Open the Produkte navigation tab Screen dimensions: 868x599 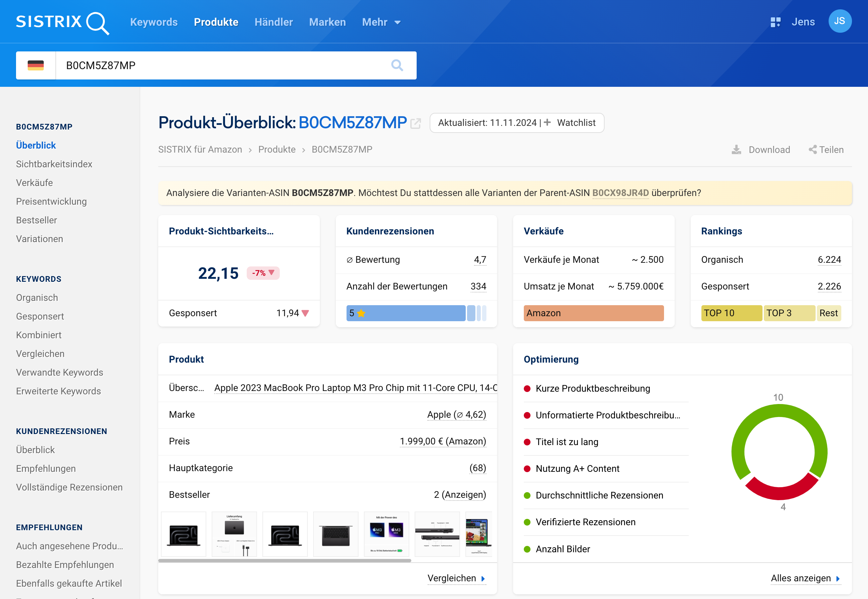pos(216,22)
